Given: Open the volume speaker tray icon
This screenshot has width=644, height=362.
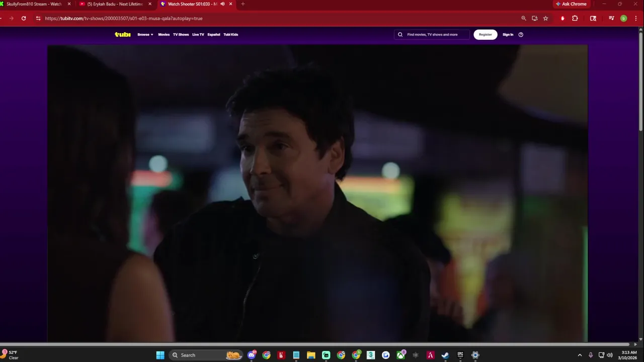Looking at the screenshot, I should [x=610, y=355].
